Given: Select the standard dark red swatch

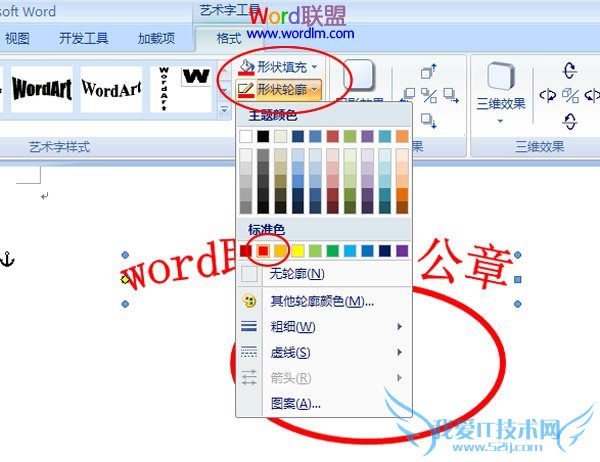Looking at the screenshot, I should (x=246, y=251).
